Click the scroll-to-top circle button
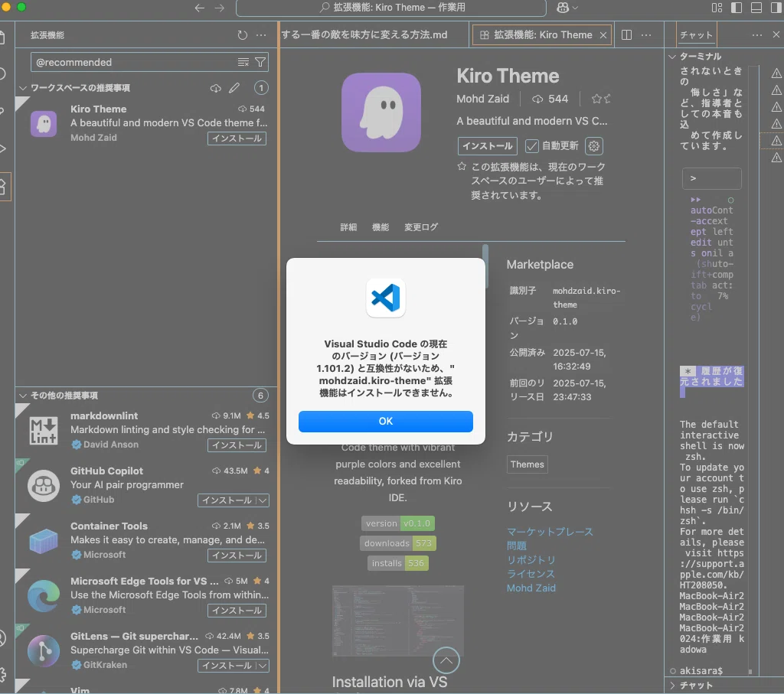 [446, 660]
